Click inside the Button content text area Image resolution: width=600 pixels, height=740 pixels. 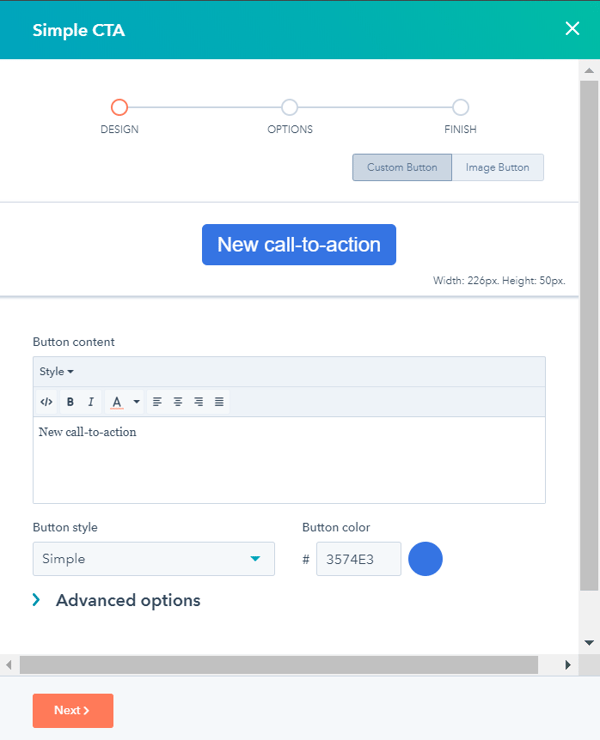coord(289,460)
